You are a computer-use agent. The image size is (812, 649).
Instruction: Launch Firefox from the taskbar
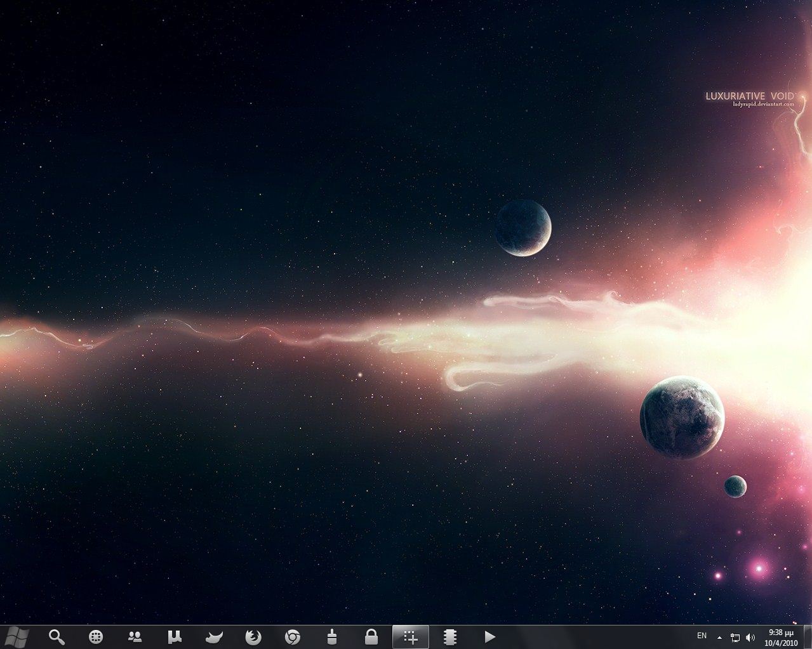point(253,636)
